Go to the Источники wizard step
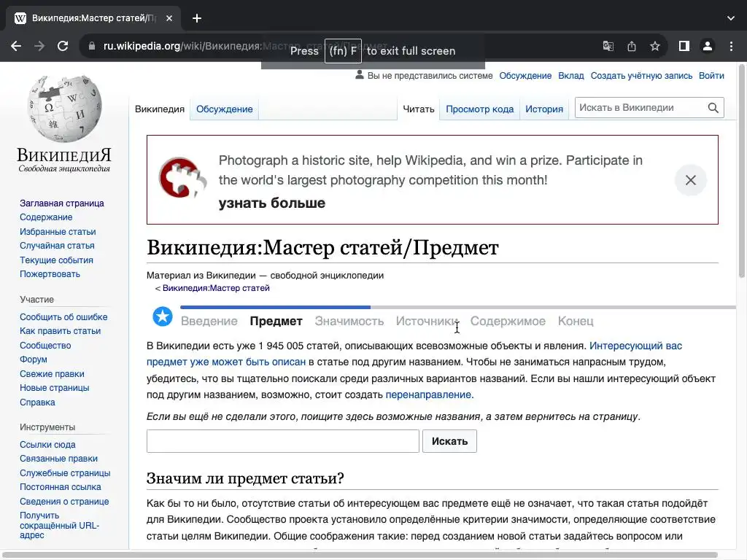747x560 pixels. (x=427, y=321)
